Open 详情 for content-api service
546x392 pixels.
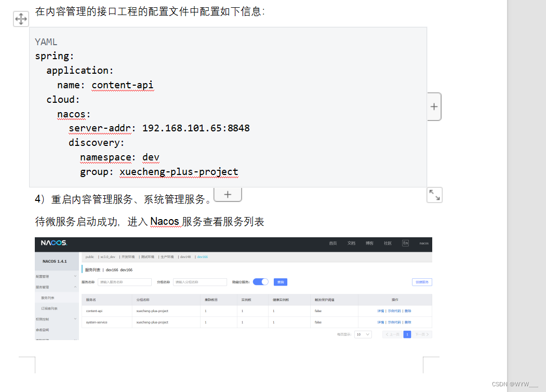pyautogui.click(x=380, y=311)
